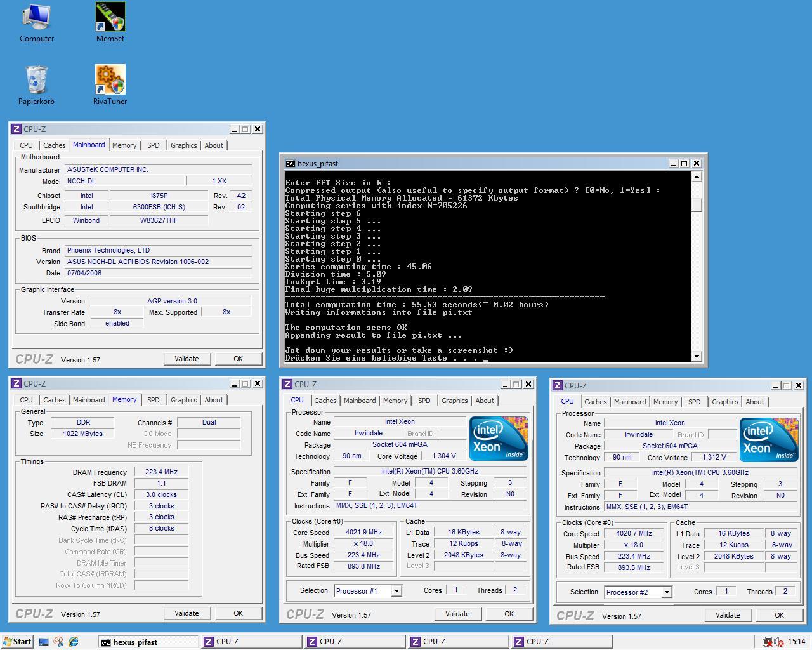Image resolution: width=812 pixels, height=650 pixels.
Task: Click Validate in Memory CPU-Z window
Action: click(187, 613)
